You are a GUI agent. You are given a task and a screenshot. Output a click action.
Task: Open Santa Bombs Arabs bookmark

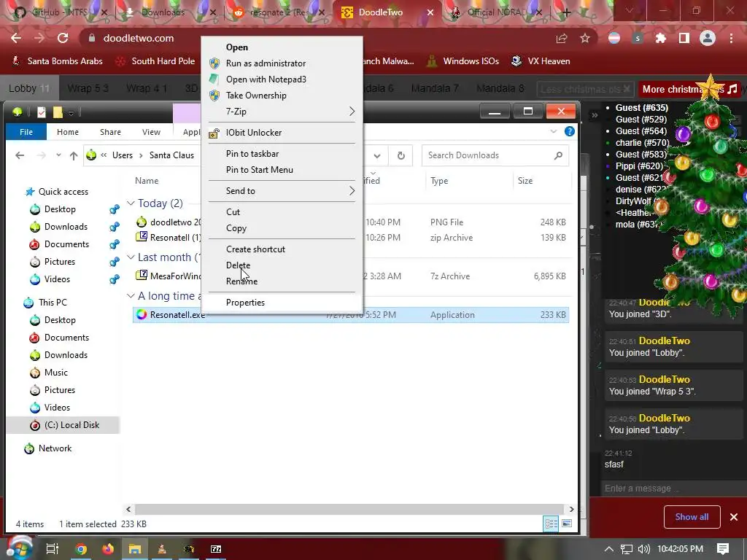coord(57,61)
